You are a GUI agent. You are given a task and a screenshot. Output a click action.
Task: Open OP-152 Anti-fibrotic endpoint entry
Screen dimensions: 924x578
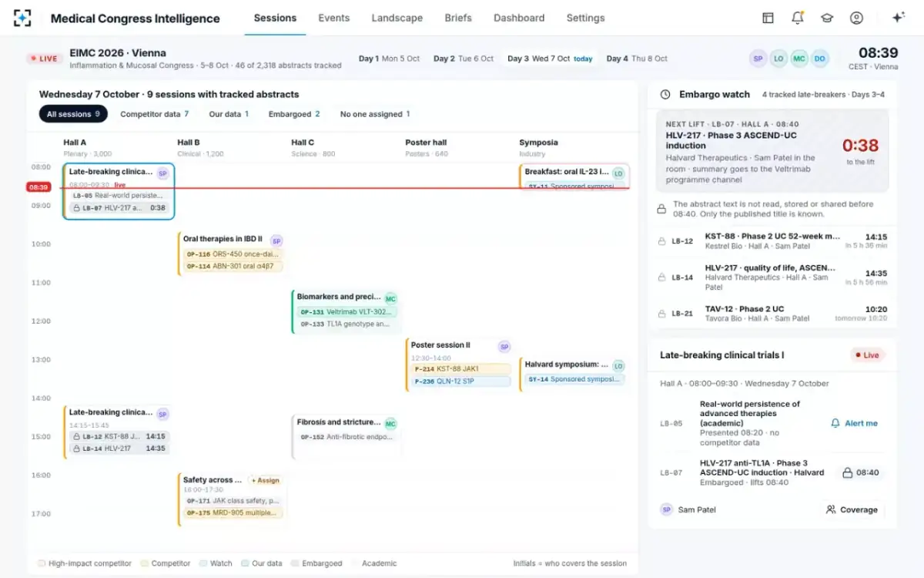point(346,437)
